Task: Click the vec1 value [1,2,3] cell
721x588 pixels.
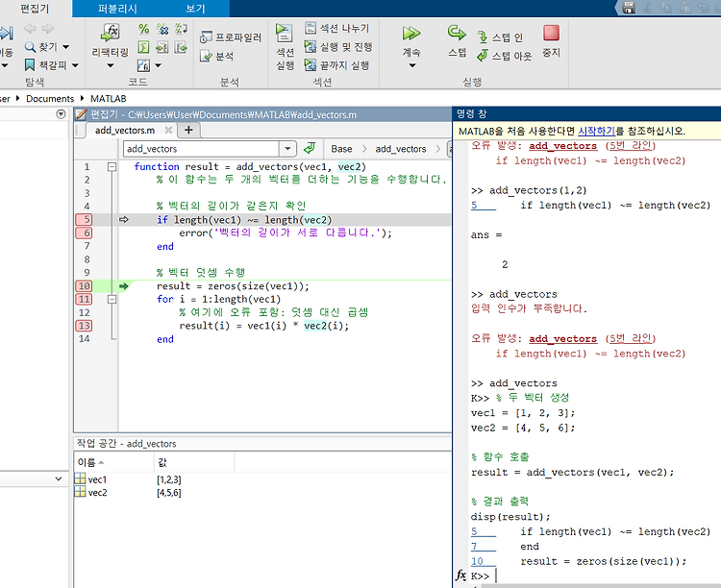Action: click(x=169, y=479)
